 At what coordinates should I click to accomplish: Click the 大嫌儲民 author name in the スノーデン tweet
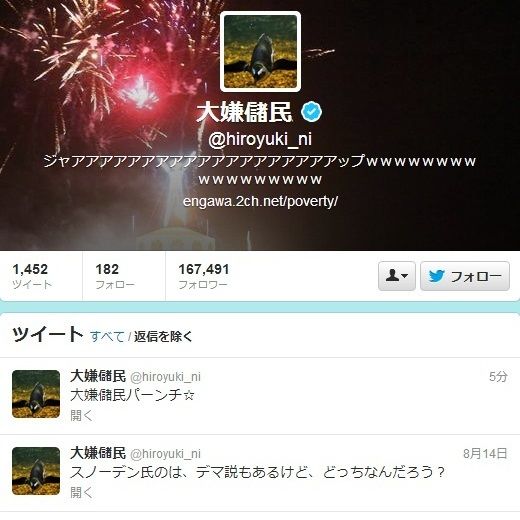click(98, 453)
